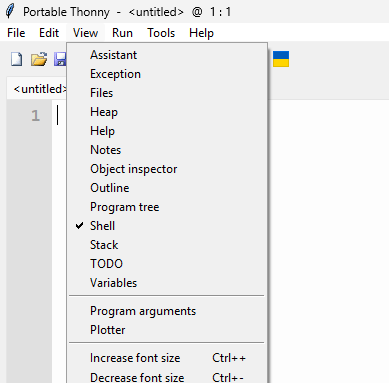Click the Thonny feather icon in title bar
Screen dimensions: 389x383
10,11
